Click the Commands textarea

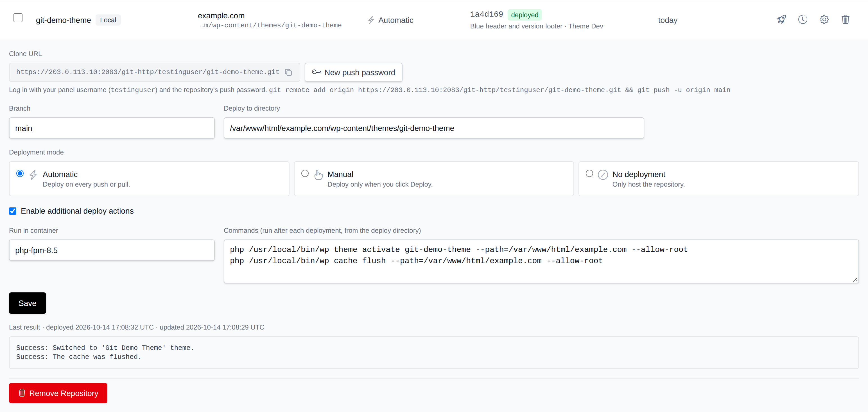point(541,261)
